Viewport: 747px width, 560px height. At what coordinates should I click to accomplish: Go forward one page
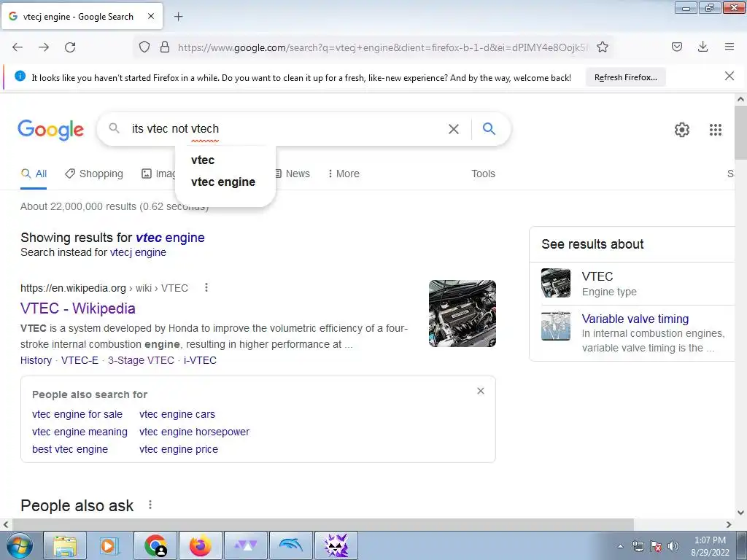(x=44, y=47)
